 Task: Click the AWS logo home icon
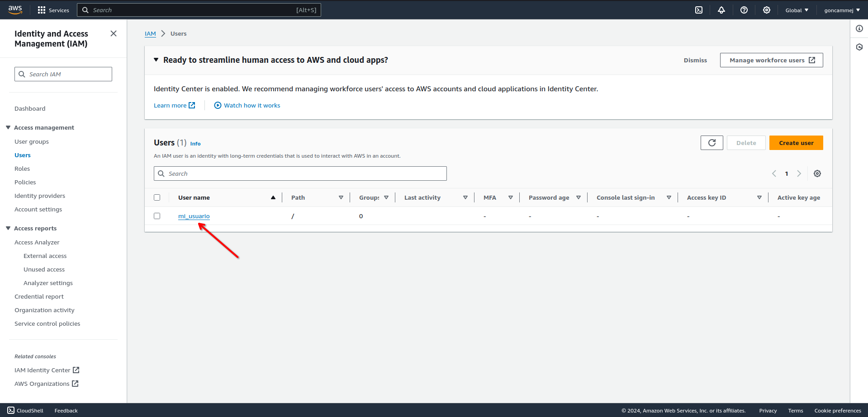[x=15, y=10]
